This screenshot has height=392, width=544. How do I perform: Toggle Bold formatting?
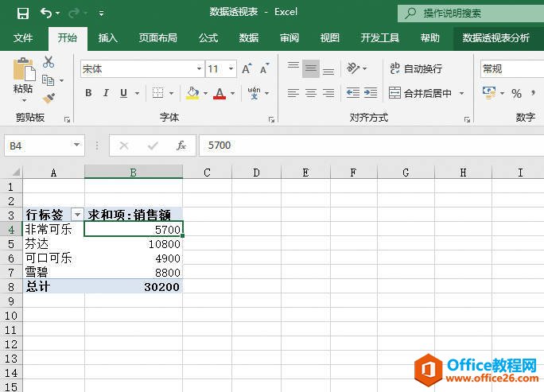(88, 93)
